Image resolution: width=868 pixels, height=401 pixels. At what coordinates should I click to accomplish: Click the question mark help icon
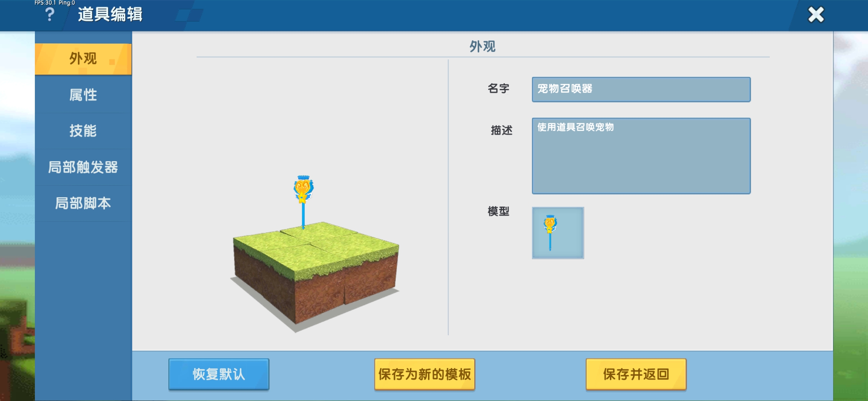[x=49, y=15]
